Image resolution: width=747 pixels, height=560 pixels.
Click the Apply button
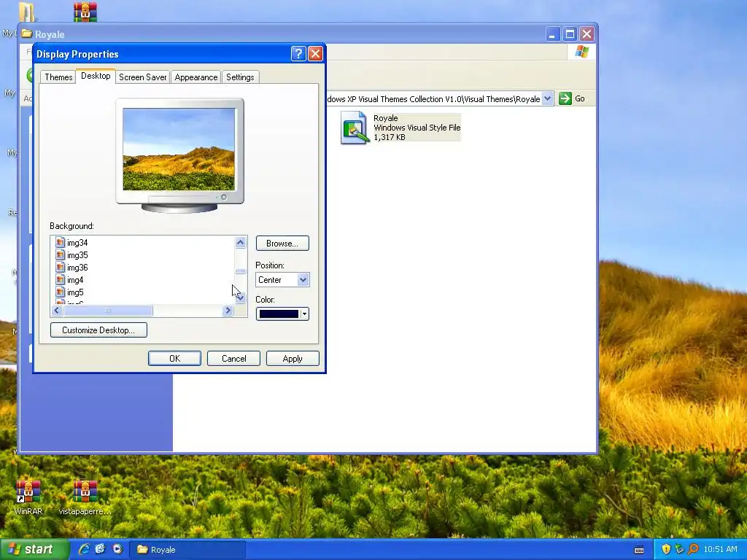pyautogui.click(x=293, y=359)
